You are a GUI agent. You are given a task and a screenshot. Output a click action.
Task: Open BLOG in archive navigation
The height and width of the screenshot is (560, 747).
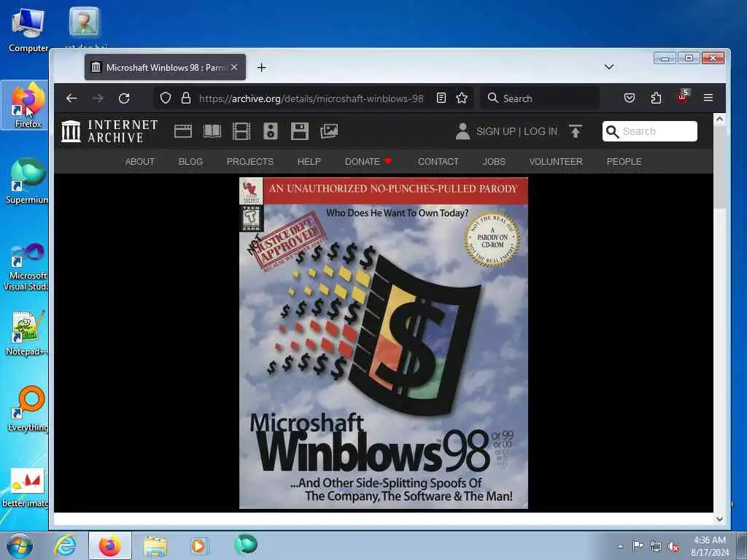[x=190, y=161]
